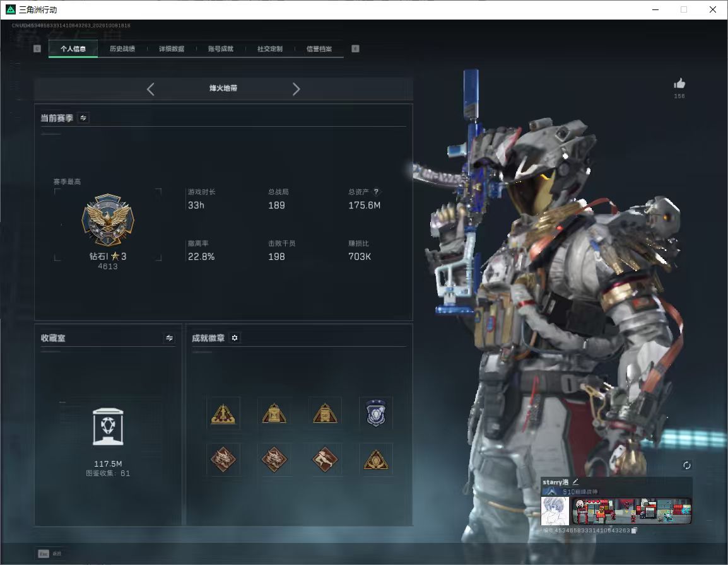The width and height of the screenshot is (728, 565).
Task: Click the collection value 117.5M
Action: point(108,464)
